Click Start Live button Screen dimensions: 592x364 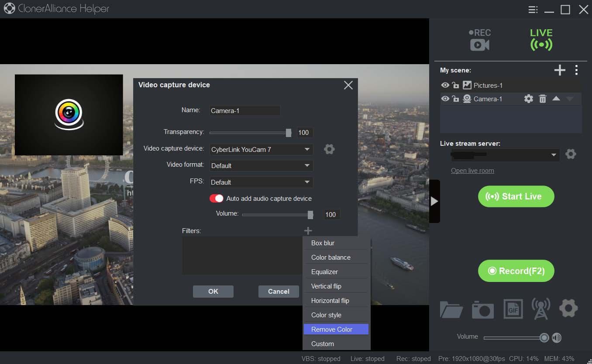(x=516, y=196)
